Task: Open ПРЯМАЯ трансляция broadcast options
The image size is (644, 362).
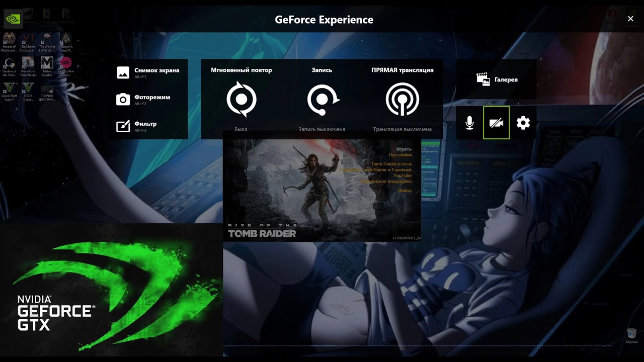Action: (403, 99)
